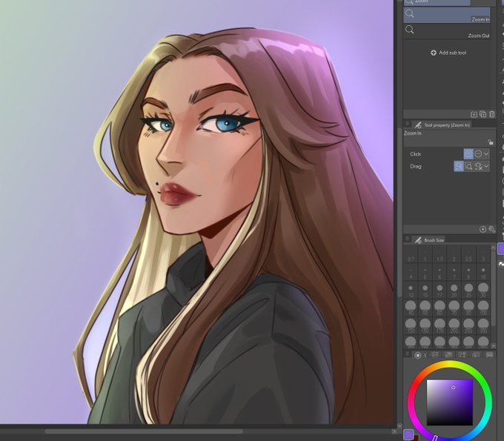Select brush size 25
This screenshot has height=441, width=504.
468,291
